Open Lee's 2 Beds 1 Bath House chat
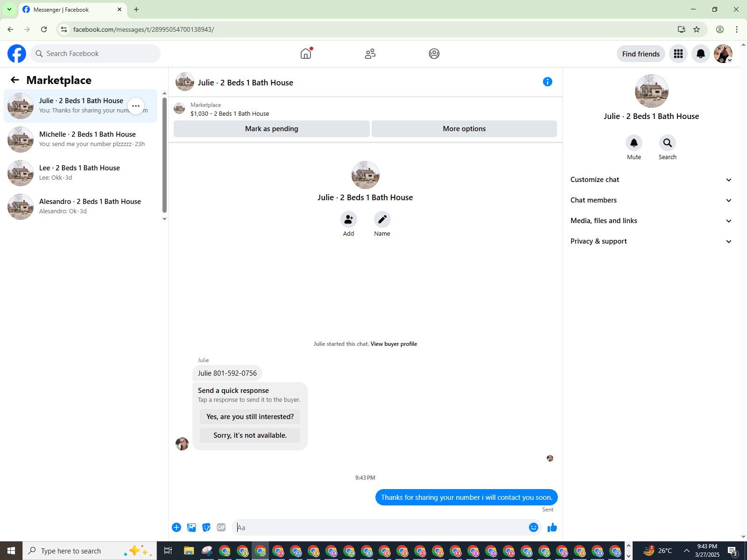The width and height of the screenshot is (747, 560). (81, 173)
